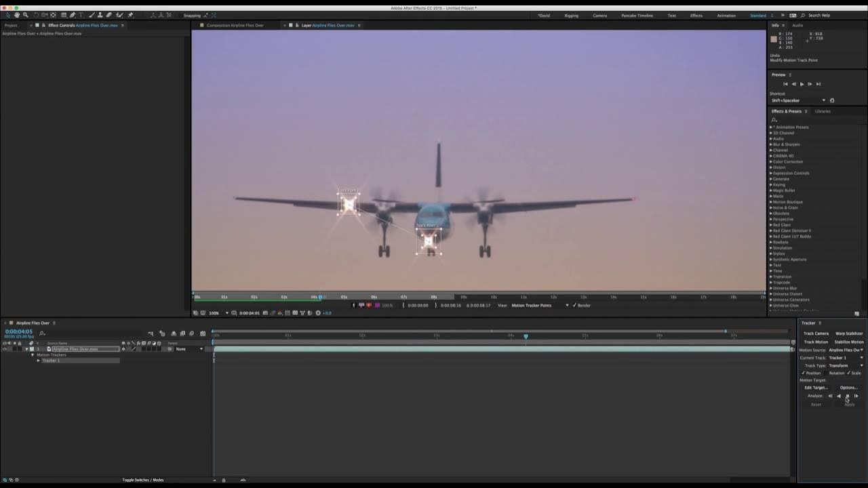This screenshot has height=488, width=868.
Task: Open the Preview panel menu icon
Action: coord(790,75)
